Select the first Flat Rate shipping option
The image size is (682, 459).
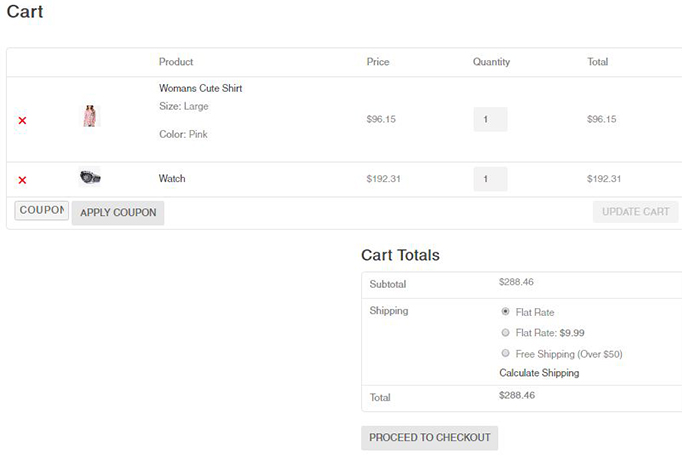point(505,312)
